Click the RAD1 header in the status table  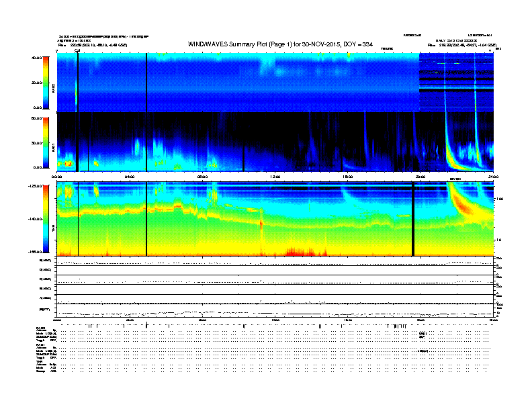click(x=40, y=345)
